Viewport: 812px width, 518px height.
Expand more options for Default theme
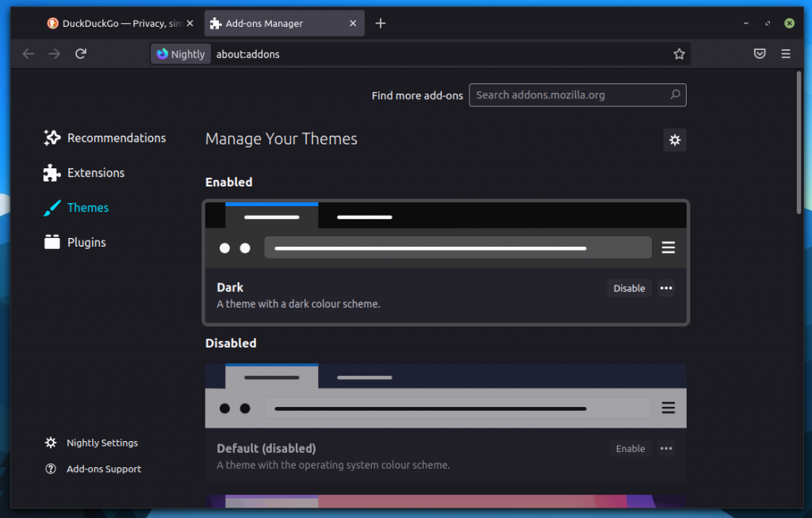click(x=666, y=448)
